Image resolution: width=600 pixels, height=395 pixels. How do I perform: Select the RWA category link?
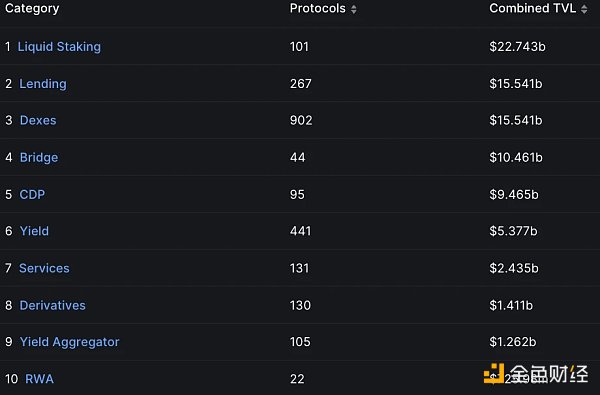point(39,379)
